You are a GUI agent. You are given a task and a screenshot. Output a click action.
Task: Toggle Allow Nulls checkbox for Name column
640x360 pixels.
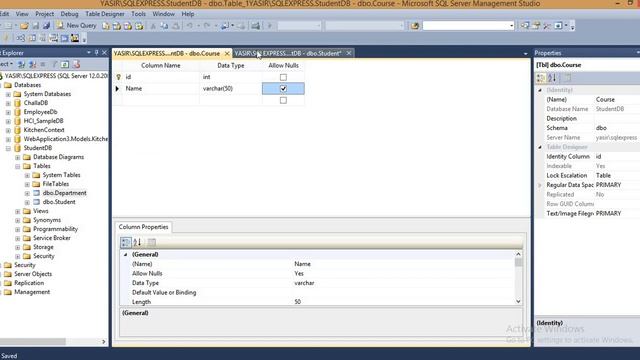tap(283, 89)
